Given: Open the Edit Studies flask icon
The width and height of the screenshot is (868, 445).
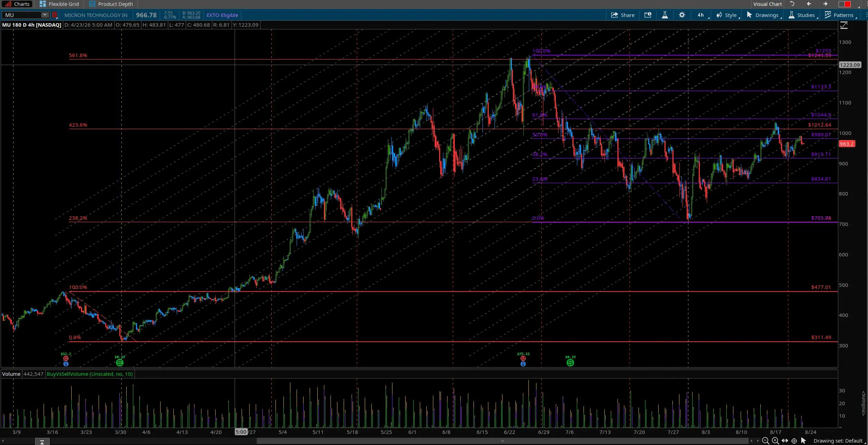Looking at the screenshot, I should [x=664, y=15].
